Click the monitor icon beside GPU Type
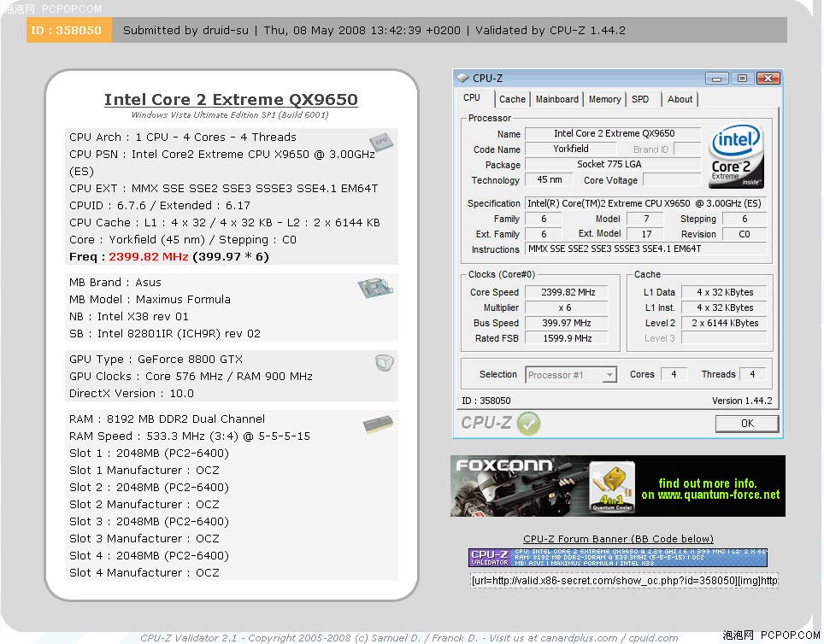 coord(385,362)
